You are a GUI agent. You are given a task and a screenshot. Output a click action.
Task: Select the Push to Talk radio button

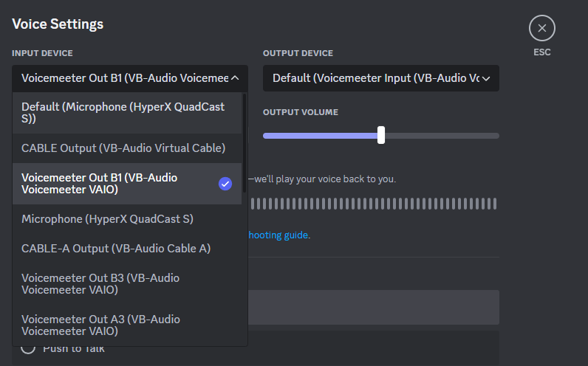28,348
